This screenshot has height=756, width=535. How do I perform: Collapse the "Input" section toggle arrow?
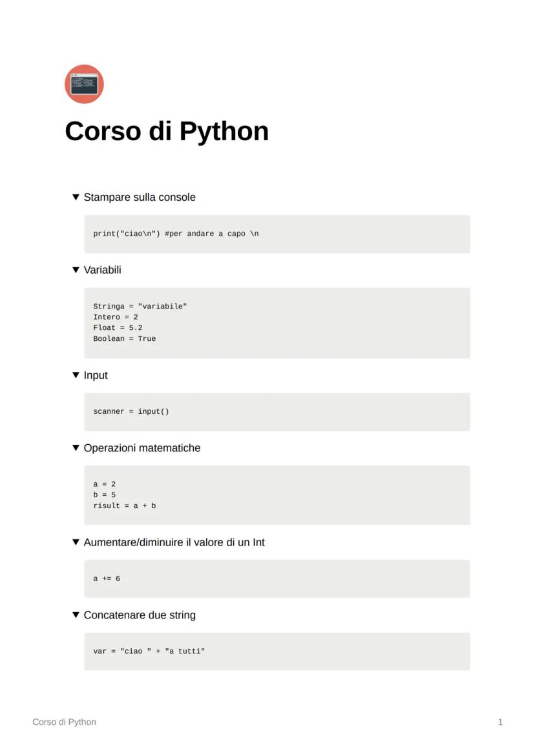coord(76,375)
